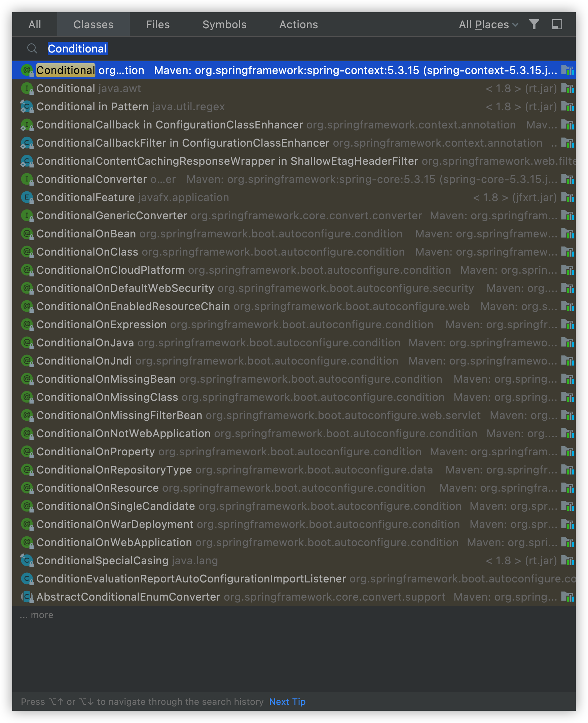Click class icon of Conditional in Pattern row

tap(27, 107)
